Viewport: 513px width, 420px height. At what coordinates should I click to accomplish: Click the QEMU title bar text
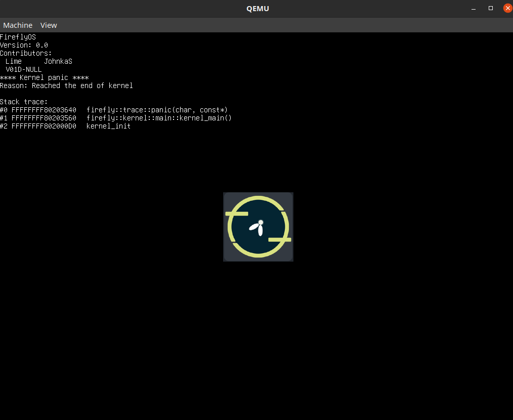click(x=258, y=9)
